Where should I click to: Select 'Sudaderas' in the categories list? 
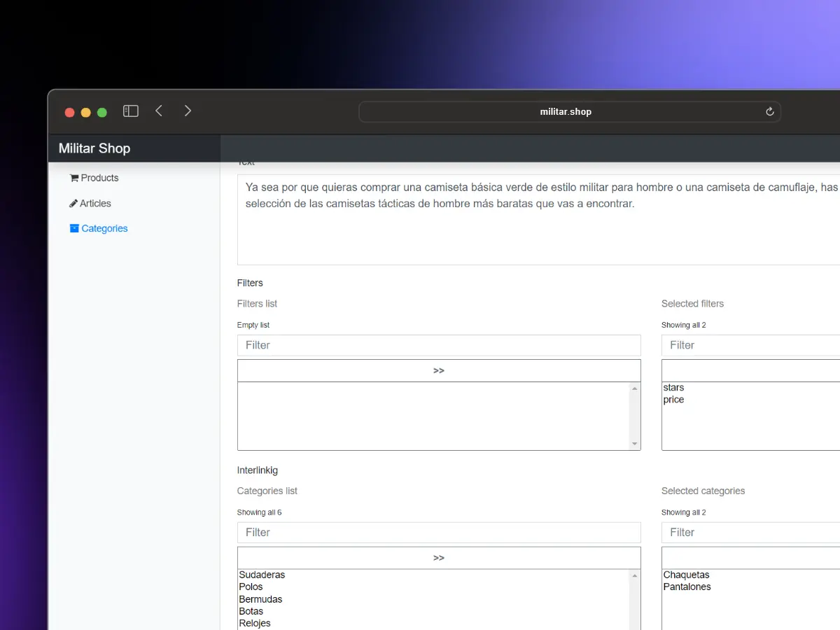[x=262, y=575]
